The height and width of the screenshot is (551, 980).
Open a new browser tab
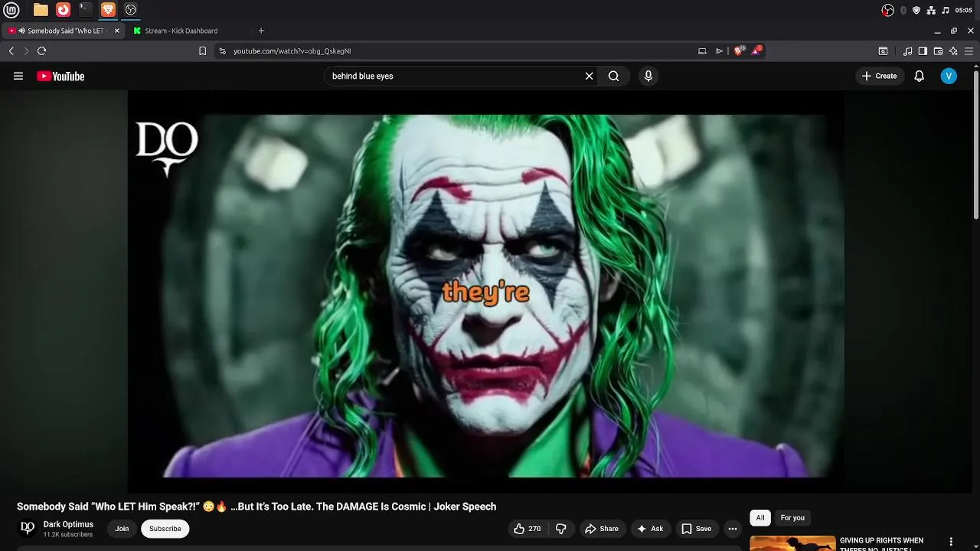[261, 31]
